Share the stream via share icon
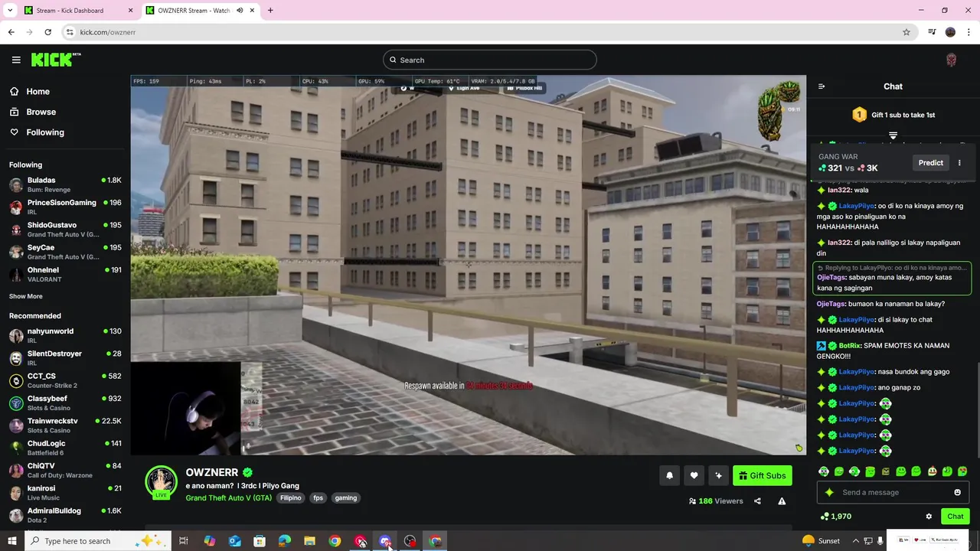Image resolution: width=980 pixels, height=551 pixels. click(x=757, y=501)
